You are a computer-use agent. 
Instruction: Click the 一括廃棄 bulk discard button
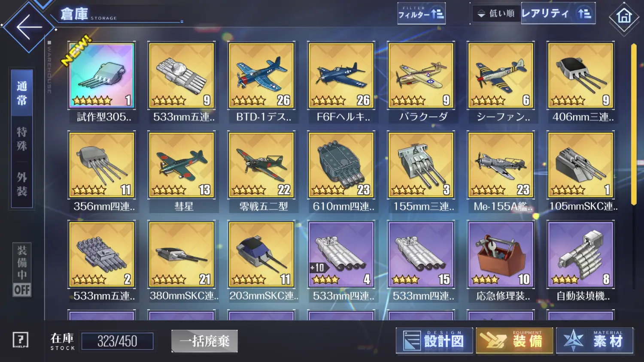pyautogui.click(x=204, y=341)
